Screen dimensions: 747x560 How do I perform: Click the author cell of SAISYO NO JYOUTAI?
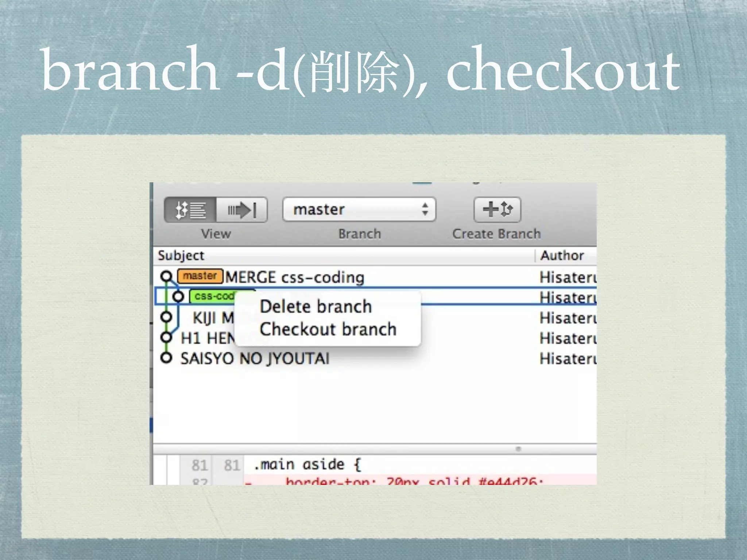568,359
